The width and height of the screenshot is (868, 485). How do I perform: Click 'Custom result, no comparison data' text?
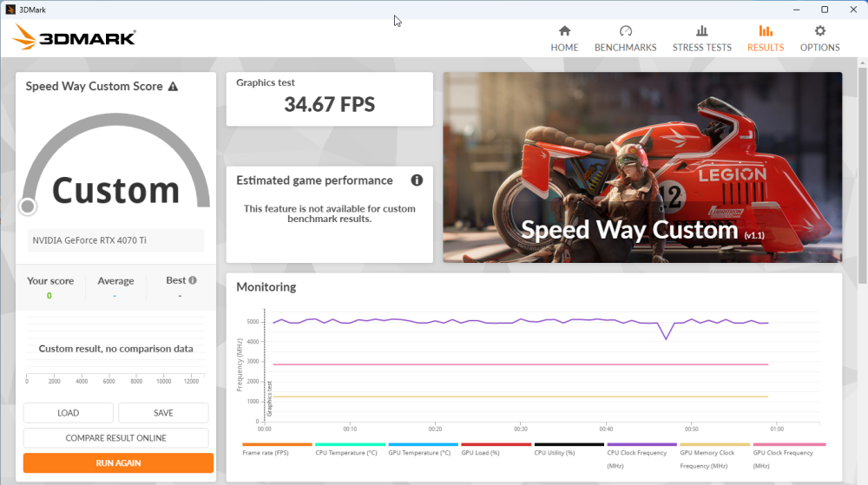[x=115, y=349]
